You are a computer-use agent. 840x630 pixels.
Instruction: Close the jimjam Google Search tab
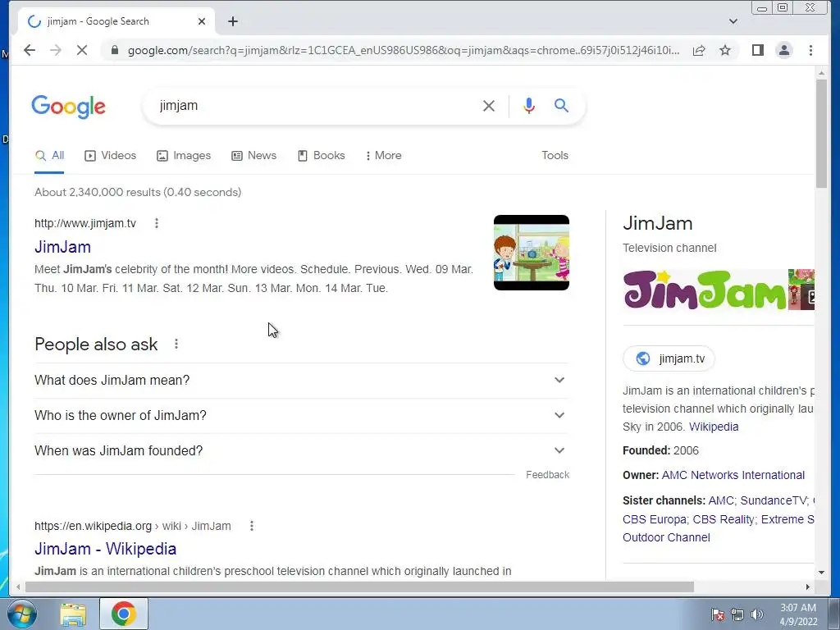(202, 21)
